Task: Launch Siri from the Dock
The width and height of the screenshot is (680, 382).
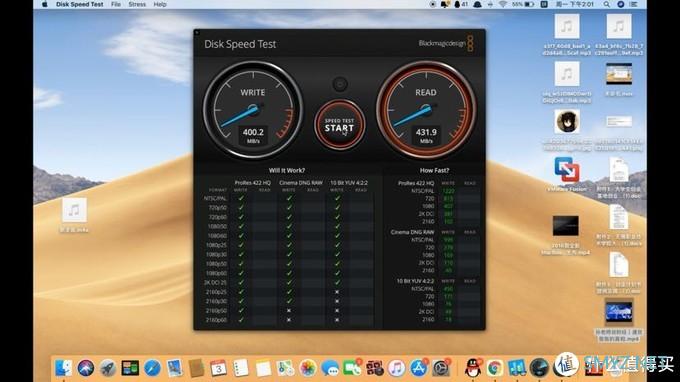Action: pyautogui.click(x=86, y=368)
